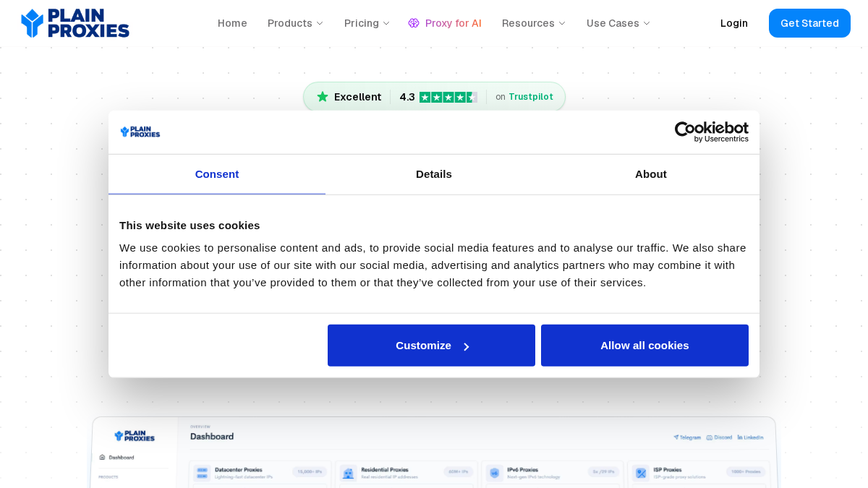Screen dimensions: 868x488
Task: Click the "Excellent" rating text
Action: (x=357, y=97)
